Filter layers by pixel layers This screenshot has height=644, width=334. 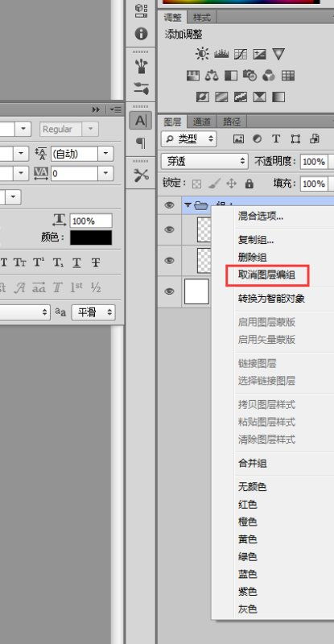pyautogui.click(x=239, y=138)
